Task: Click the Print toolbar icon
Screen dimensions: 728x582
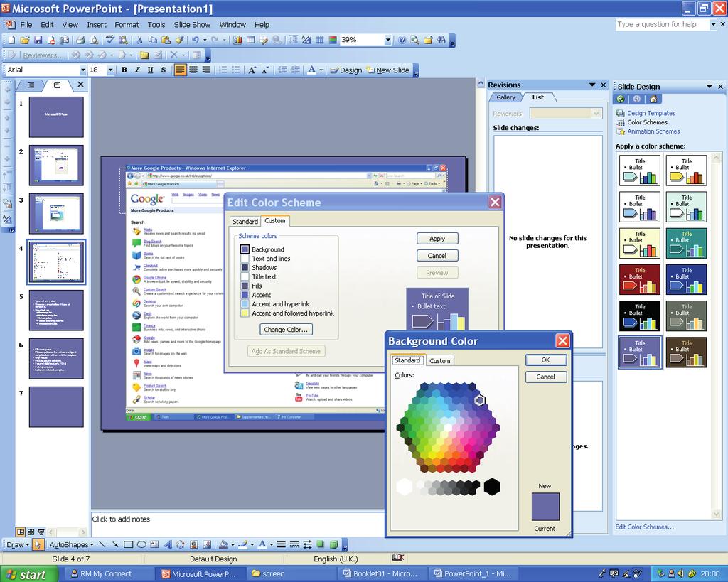Action: [80, 41]
